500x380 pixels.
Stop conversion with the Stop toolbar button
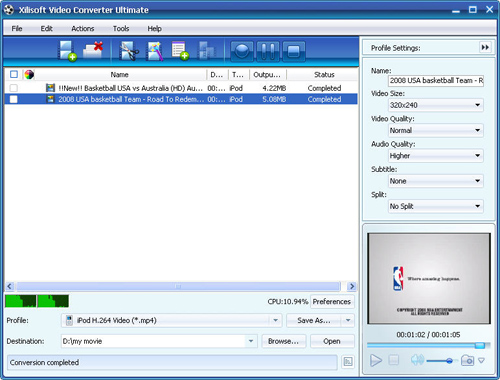coord(294,51)
